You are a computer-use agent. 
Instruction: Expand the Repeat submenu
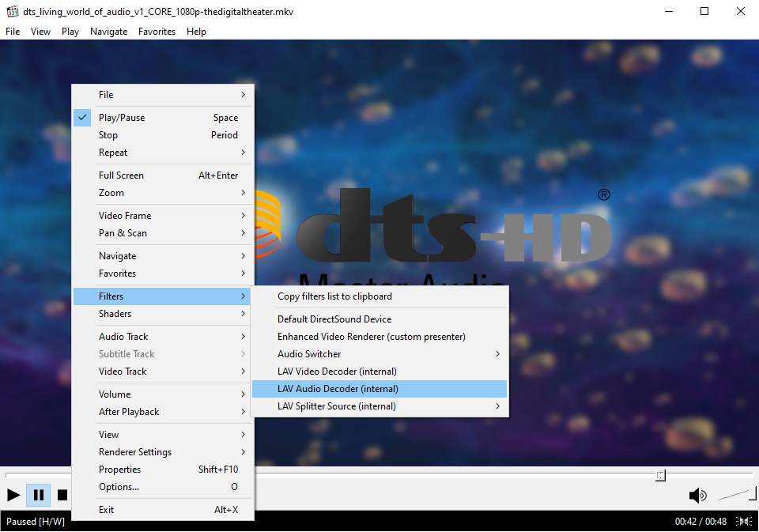click(163, 153)
